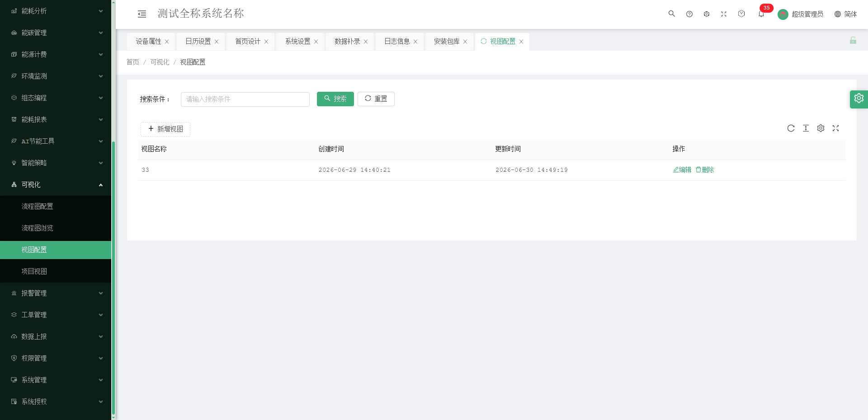The width and height of the screenshot is (868, 420).
Task: Open 项目视图 in the sidebar
Action: point(56,271)
